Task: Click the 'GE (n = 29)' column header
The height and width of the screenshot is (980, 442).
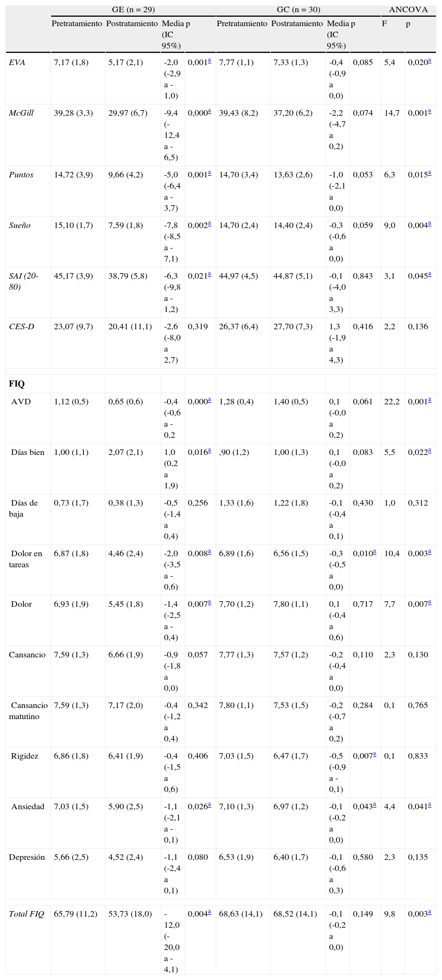Action: tap(132, 10)
